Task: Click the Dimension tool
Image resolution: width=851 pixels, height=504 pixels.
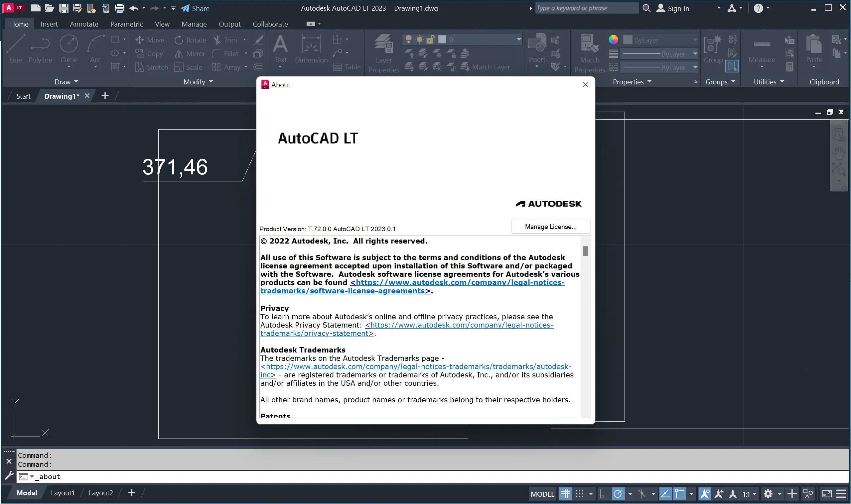Action: tap(311, 49)
